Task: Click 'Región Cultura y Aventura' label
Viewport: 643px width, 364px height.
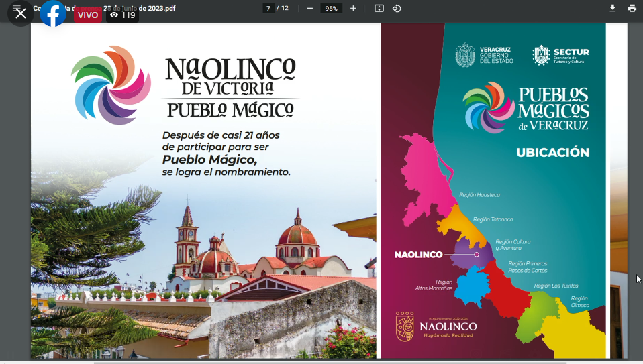Action: 513,245
